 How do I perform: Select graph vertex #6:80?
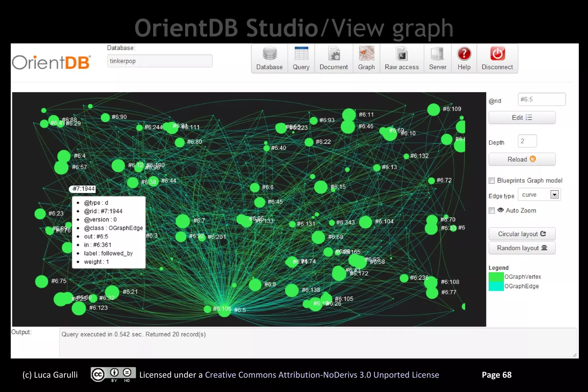pos(180,142)
